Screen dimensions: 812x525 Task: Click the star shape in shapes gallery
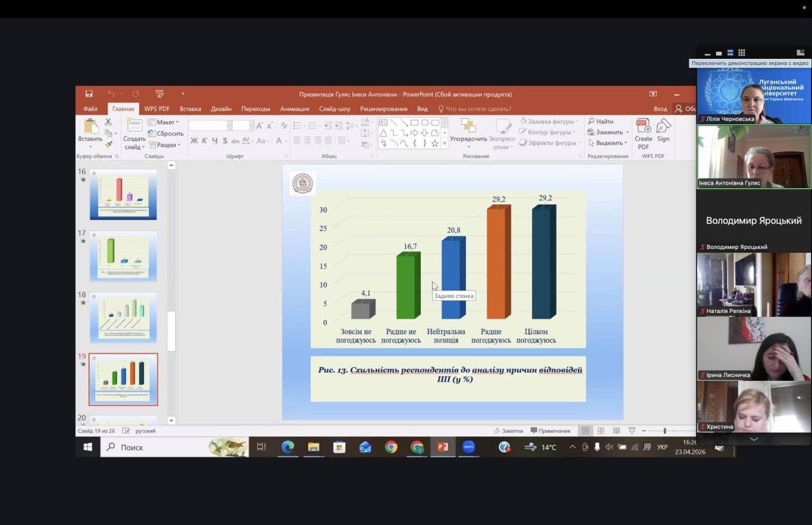[435, 143]
